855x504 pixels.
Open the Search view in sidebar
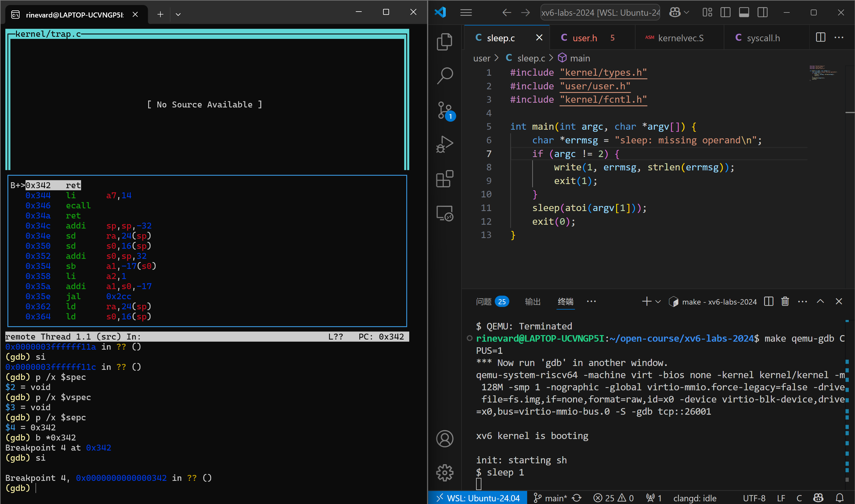pyautogui.click(x=444, y=75)
